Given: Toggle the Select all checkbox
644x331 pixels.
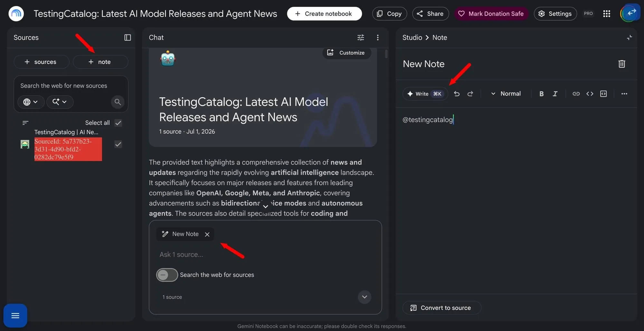Looking at the screenshot, I should point(118,123).
